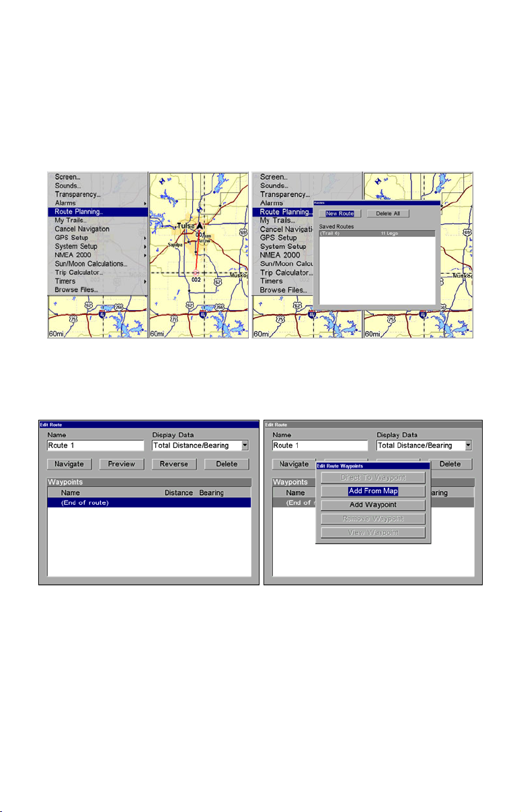
Task: Expand the GPS Setup submenu arrow
Action: pyautogui.click(x=145, y=238)
